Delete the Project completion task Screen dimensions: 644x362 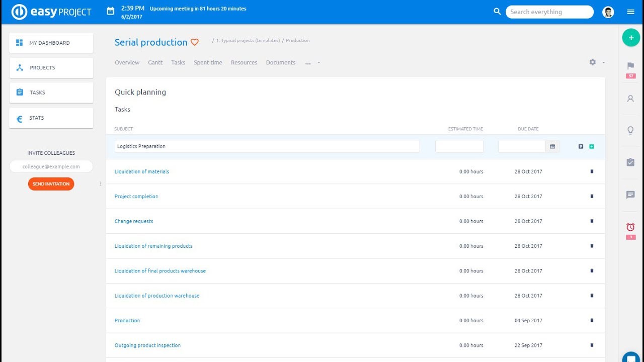(592, 196)
